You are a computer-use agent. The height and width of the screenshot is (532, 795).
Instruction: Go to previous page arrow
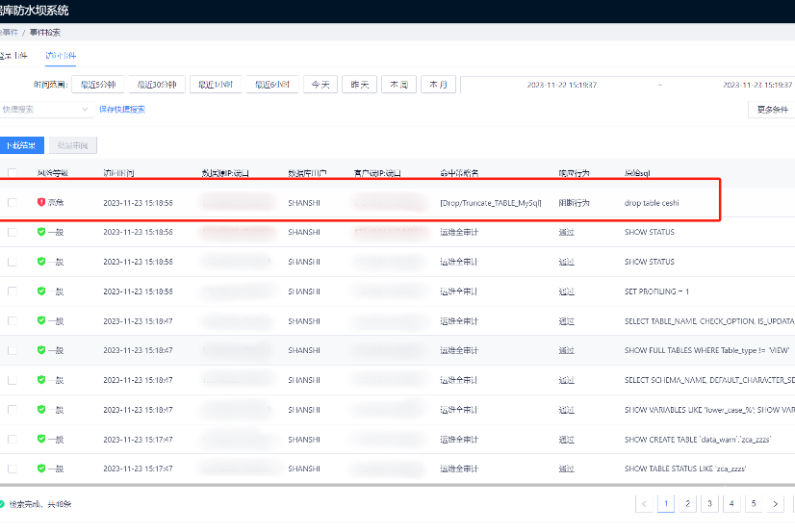pyautogui.click(x=644, y=504)
